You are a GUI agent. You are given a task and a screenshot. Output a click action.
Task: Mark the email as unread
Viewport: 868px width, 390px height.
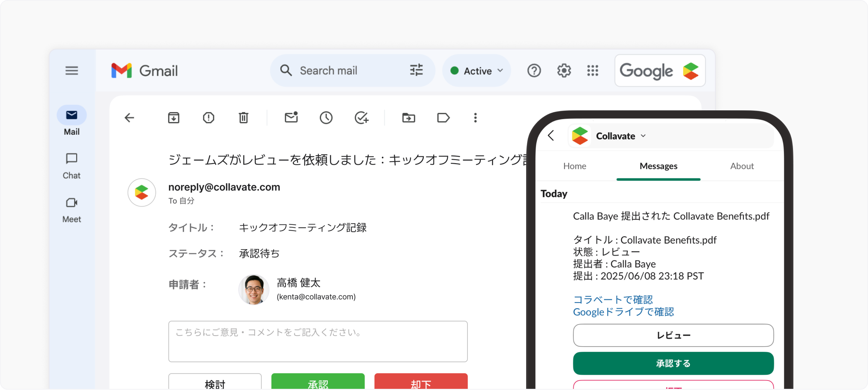[x=291, y=117]
